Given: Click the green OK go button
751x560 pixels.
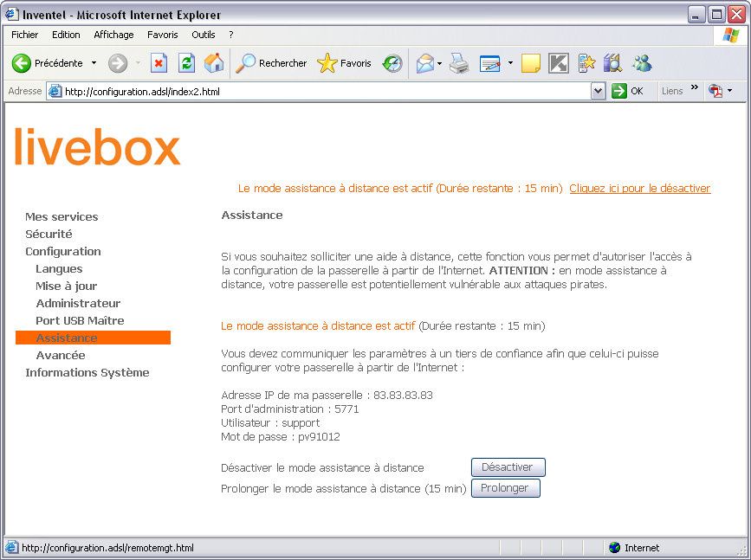Looking at the screenshot, I should (627, 91).
